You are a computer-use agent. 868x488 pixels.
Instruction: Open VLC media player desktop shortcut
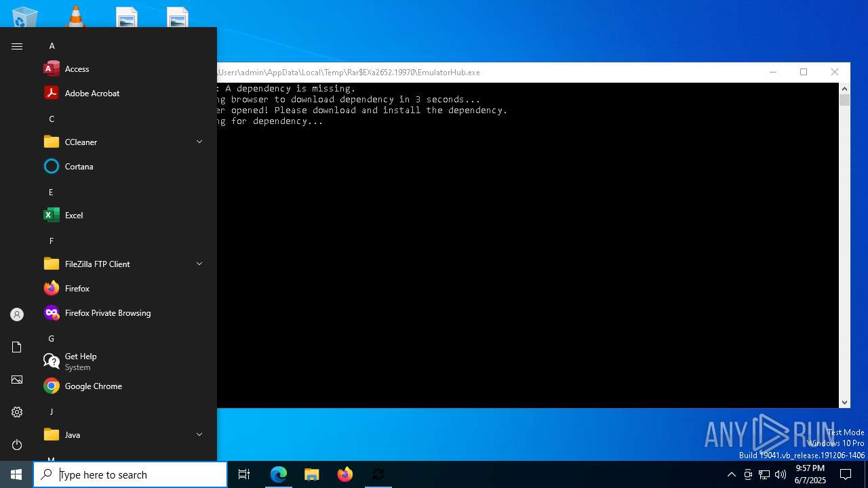click(75, 17)
